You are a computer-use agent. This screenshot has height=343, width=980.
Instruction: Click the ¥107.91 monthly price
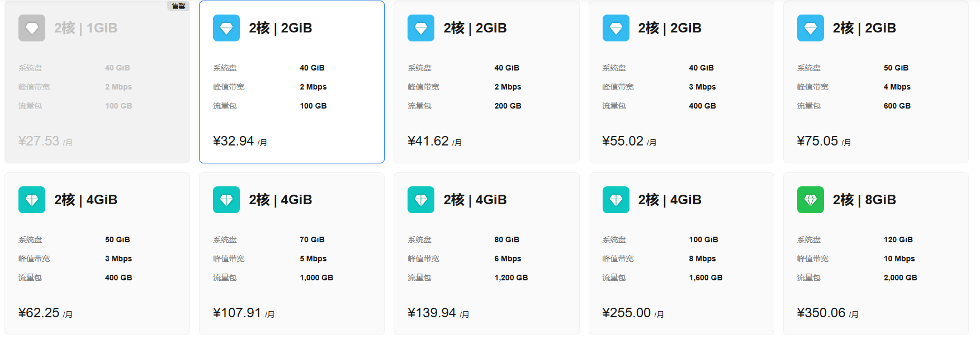(237, 313)
